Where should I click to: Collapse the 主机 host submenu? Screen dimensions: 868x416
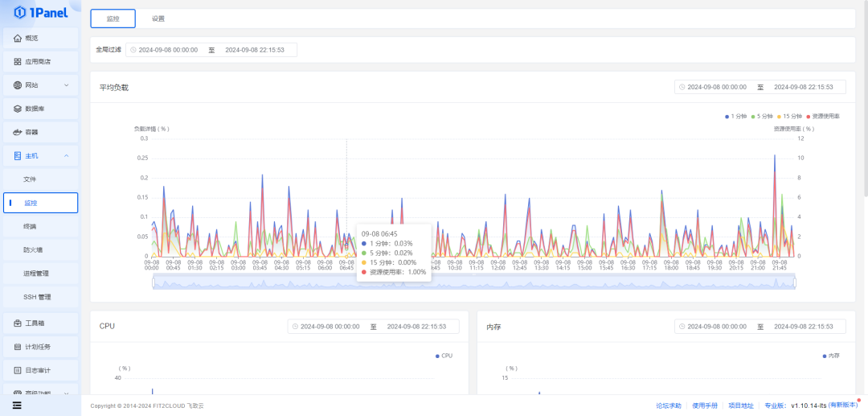click(66, 155)
